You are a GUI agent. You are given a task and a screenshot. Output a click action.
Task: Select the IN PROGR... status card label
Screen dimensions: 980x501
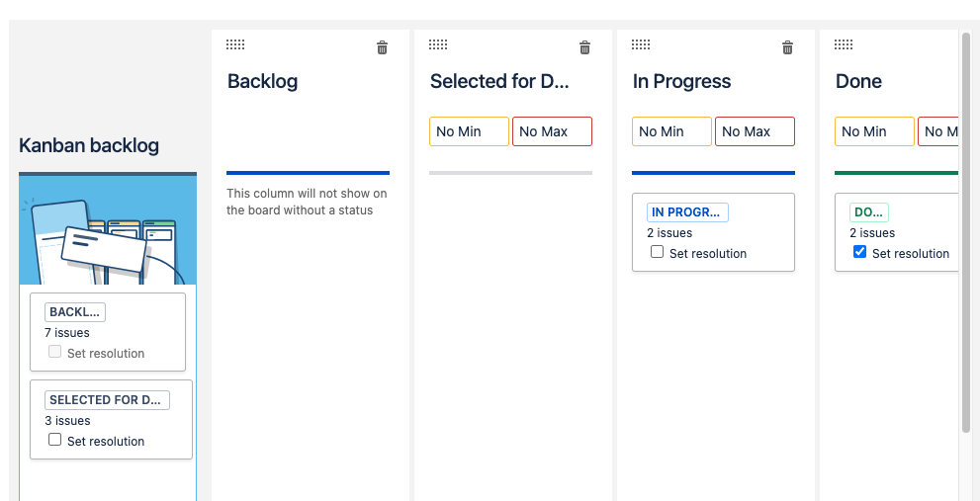[687, 212]
